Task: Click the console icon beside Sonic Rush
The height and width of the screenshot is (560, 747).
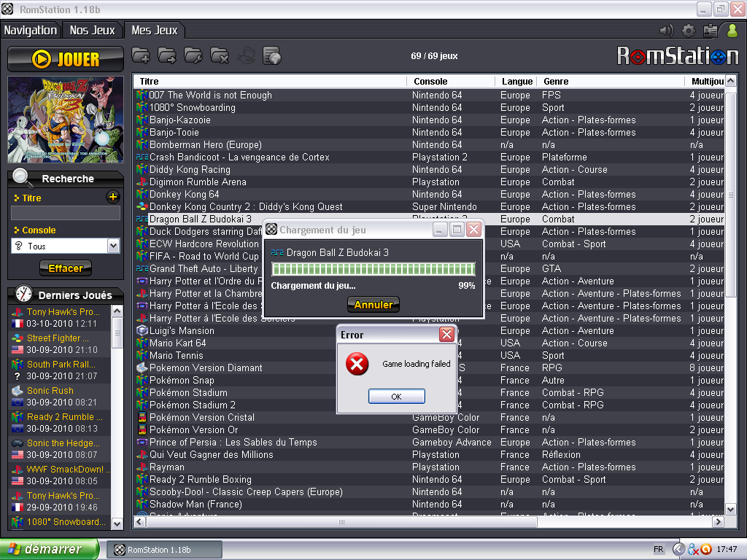Action: coord(18,391)
